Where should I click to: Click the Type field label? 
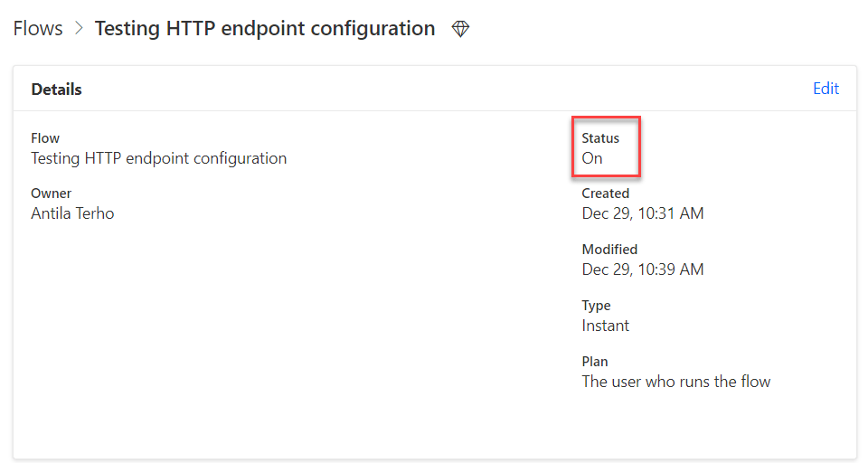tap(596, 306)
